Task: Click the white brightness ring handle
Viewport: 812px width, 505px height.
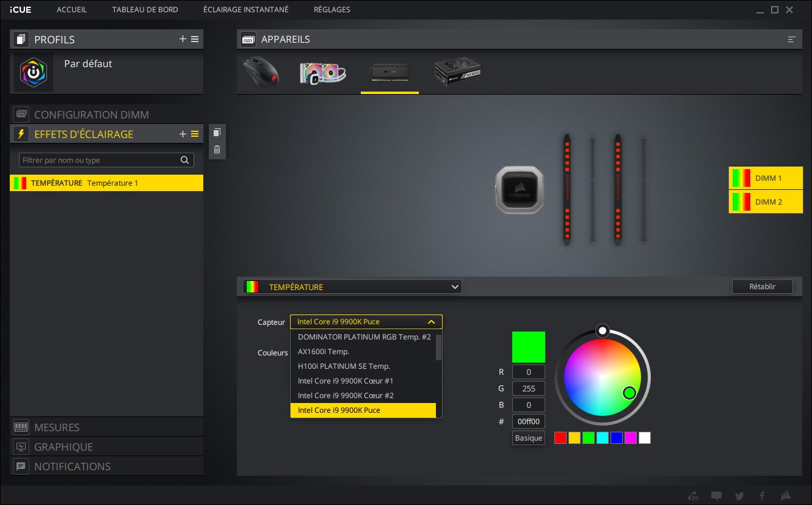Action: pos(603,330)
